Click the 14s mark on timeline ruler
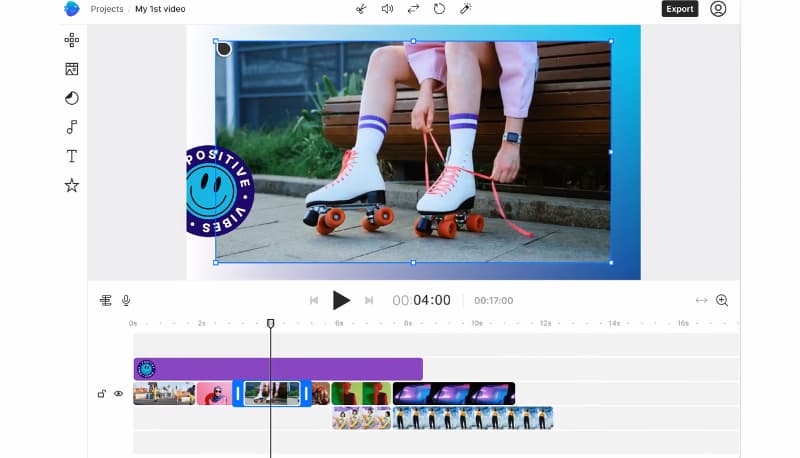 click(x=614, y=323)
